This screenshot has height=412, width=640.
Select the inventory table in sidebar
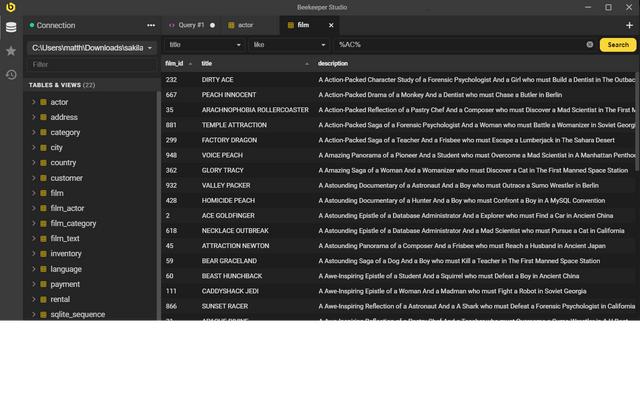[x=66, y=254]
